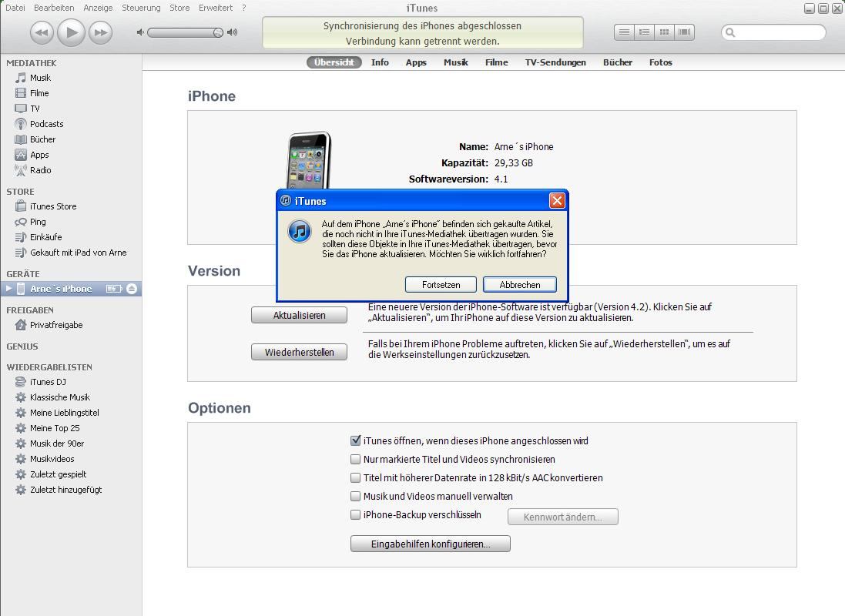Open the Store menu

(x=179, y=8)
